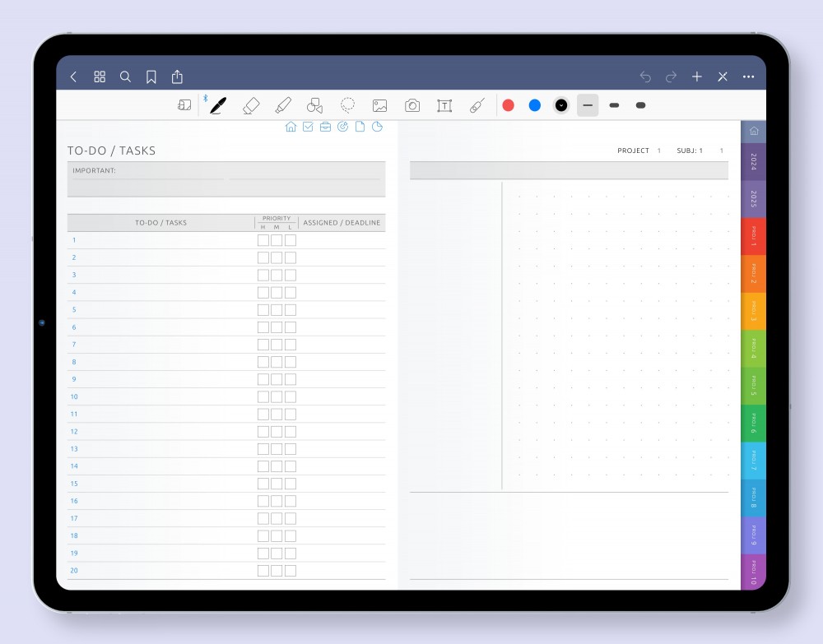Open task number 19 link

tap(74, 554)
